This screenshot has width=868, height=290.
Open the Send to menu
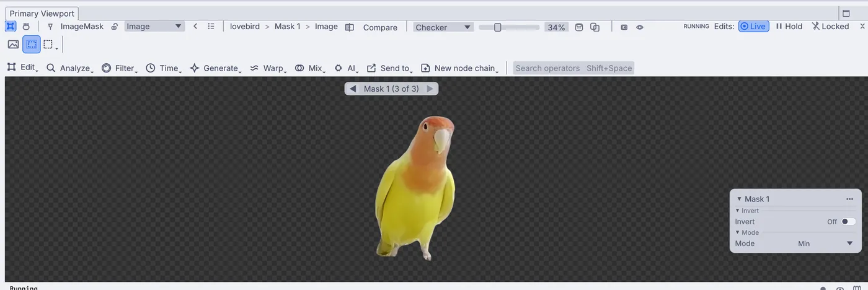pos(390,68)
